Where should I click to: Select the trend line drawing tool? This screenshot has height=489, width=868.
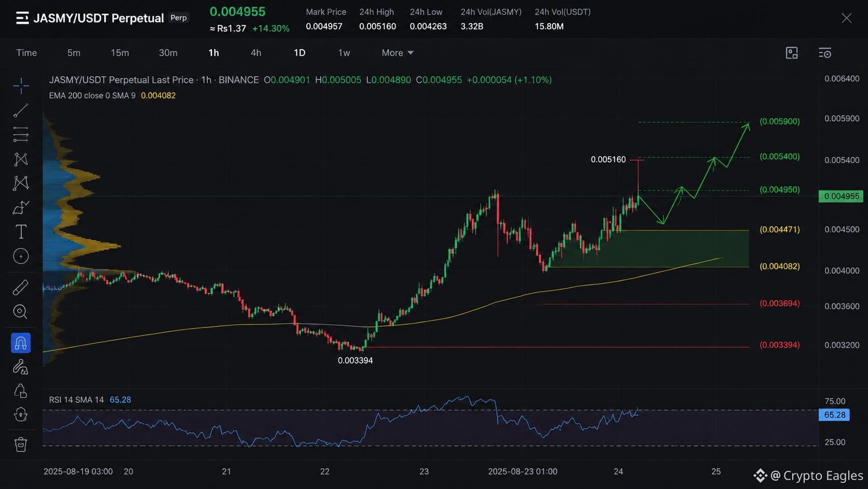[21, 110]
